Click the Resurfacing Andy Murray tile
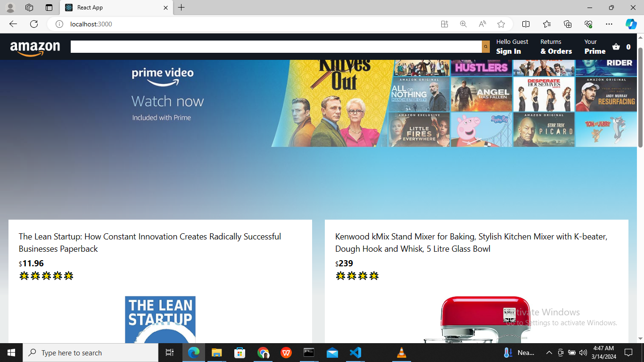The width and height of the screenshot is (644, 362). click(x=606, y=94)
